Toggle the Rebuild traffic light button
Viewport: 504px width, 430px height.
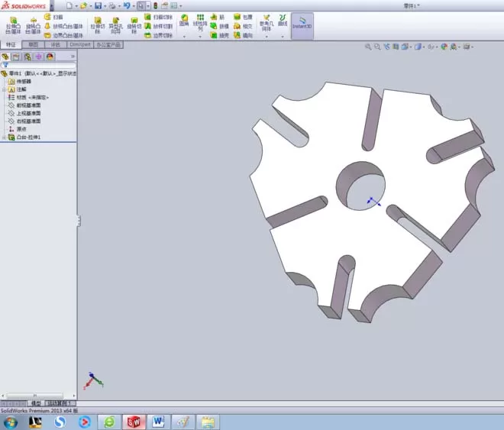tap(156, 6)
